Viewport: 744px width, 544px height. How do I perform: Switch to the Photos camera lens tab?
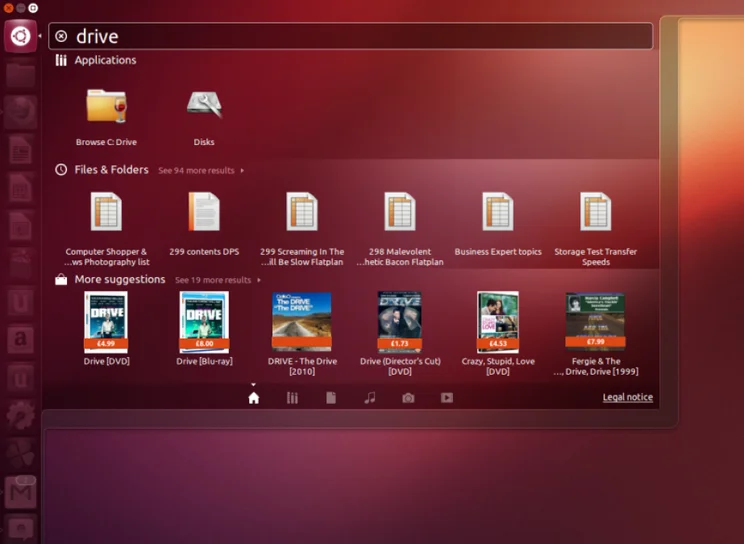point(408,398)
